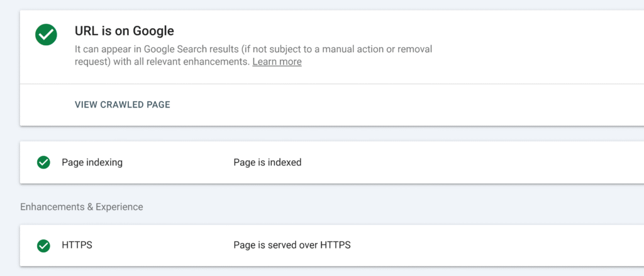Open the Learn more link

tap(277, 62)
